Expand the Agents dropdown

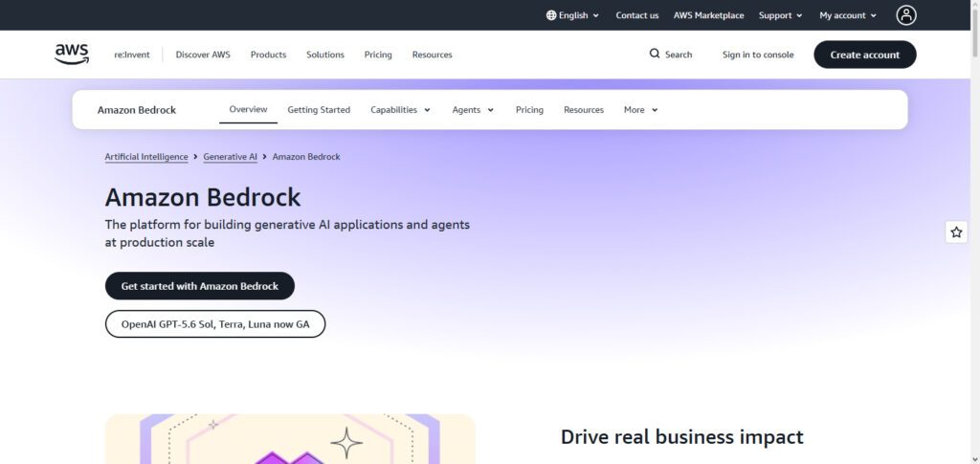point(473,110)
